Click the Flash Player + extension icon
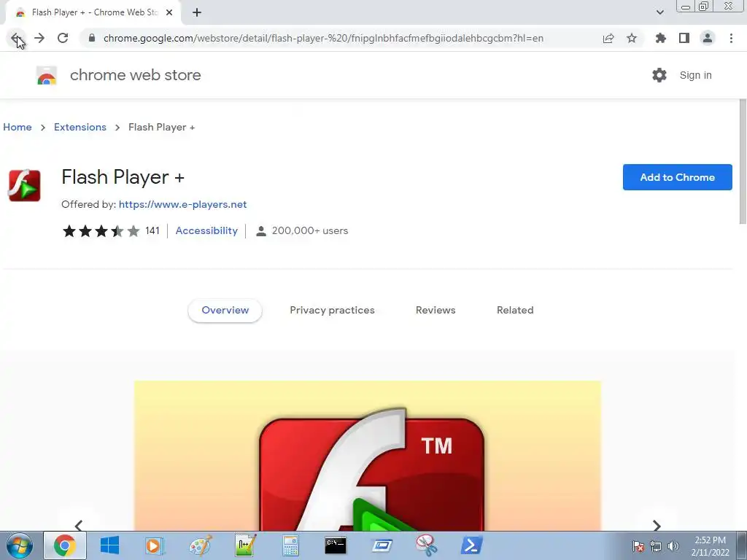 coord(24,185)
